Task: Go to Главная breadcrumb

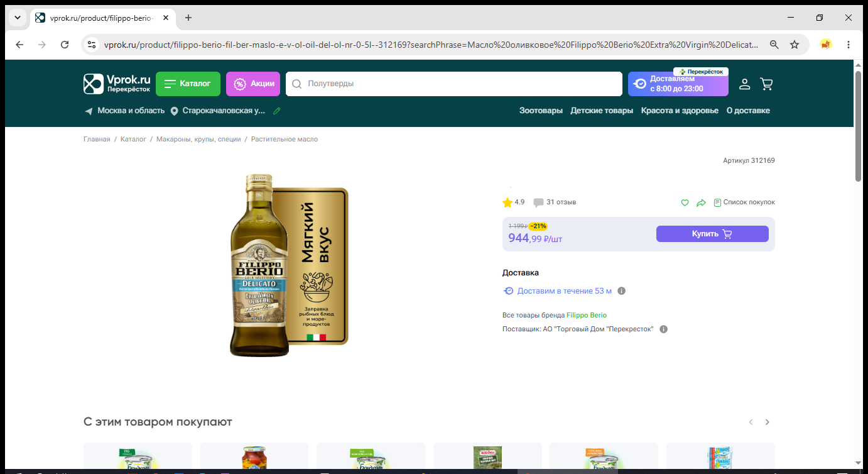Action: click(97, 139)
